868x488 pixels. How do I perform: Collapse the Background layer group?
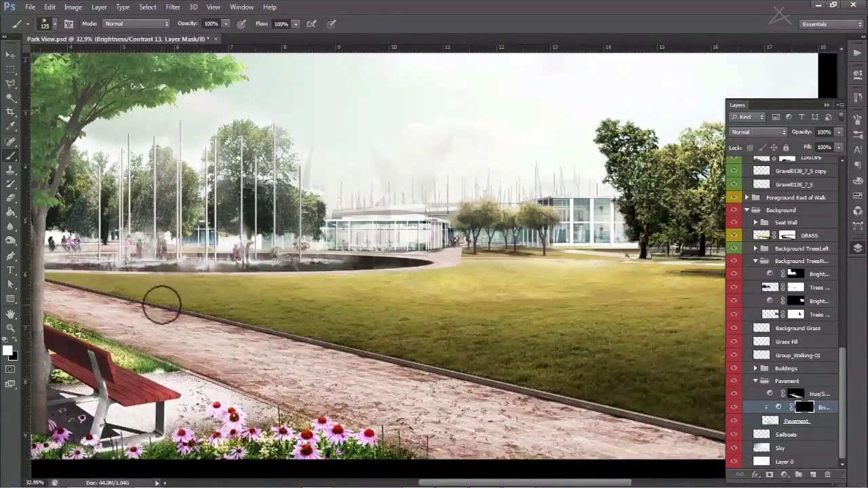(747, 210)
